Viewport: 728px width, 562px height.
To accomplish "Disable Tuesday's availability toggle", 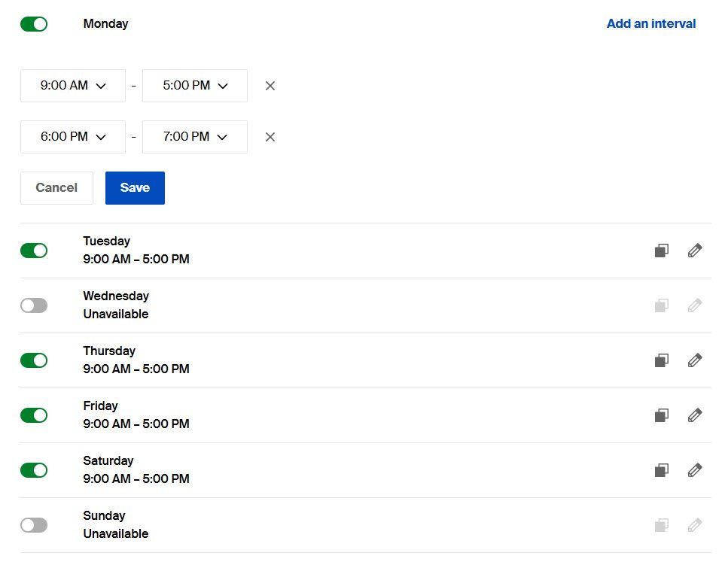I will 34,250.
